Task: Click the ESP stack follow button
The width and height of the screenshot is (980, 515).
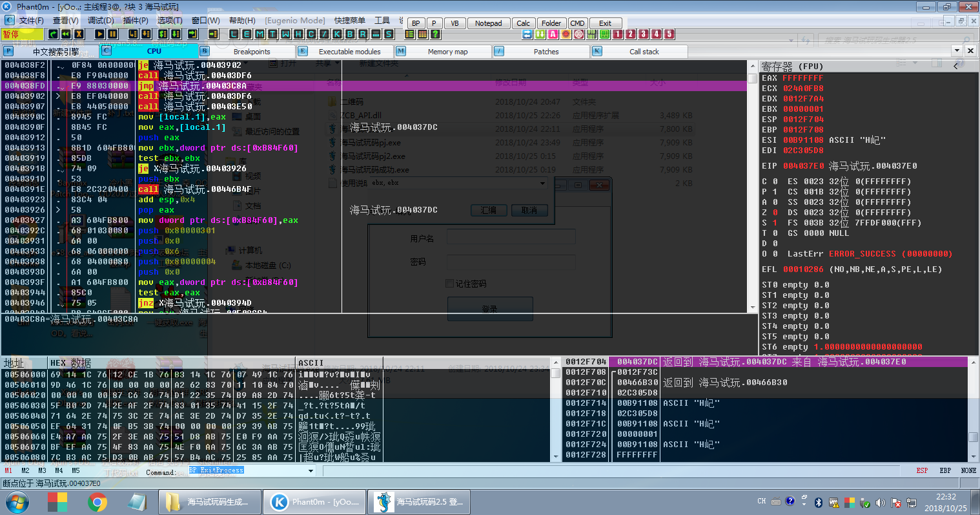Action: click(922, 470)
